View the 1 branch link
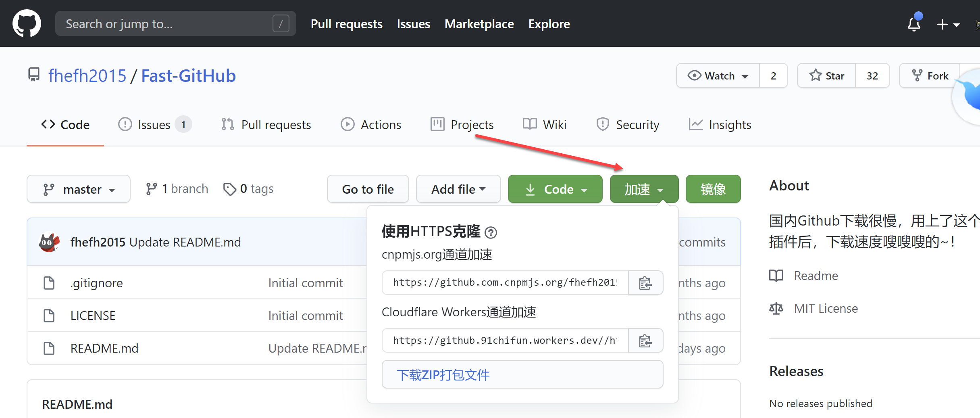Screen dimensions: 980x418 pos(177,189)
